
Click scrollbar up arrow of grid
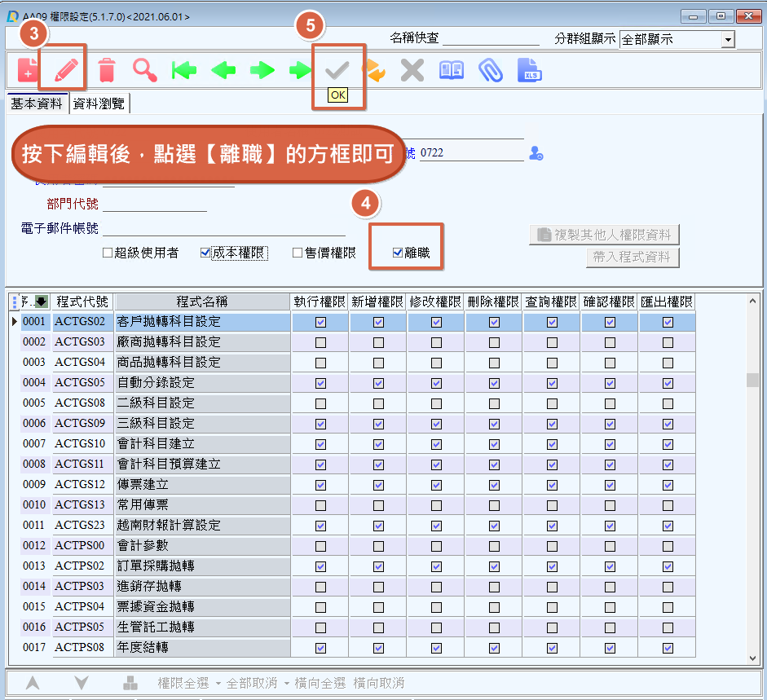point(752,301)
